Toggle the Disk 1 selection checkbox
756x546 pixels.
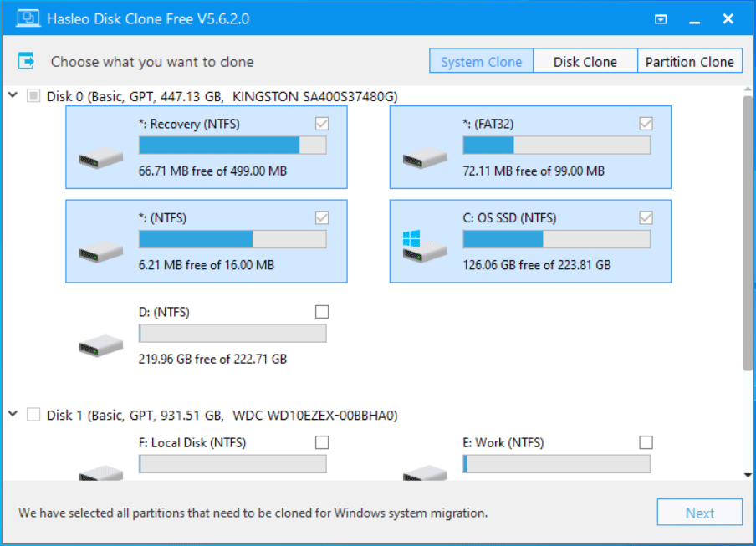point(33,414)
